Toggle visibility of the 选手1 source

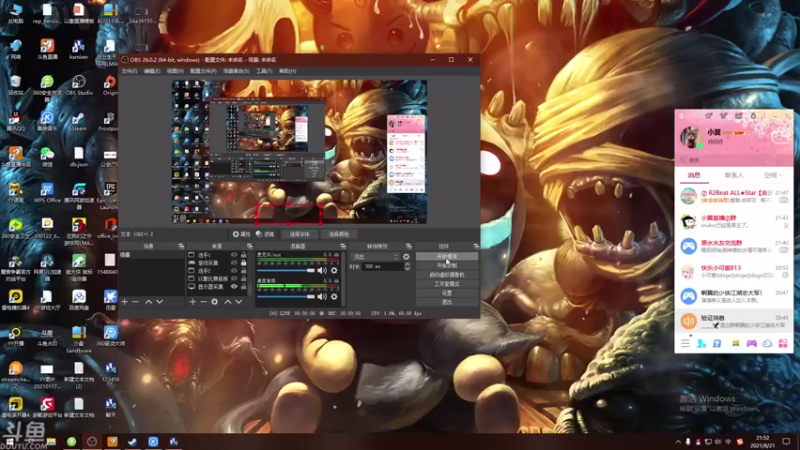234,255
